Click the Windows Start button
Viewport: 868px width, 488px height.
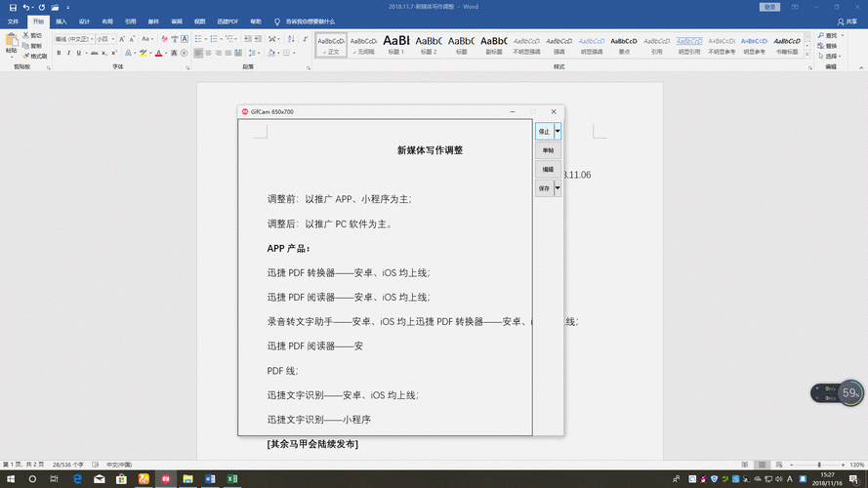click(x=11, y=479)
